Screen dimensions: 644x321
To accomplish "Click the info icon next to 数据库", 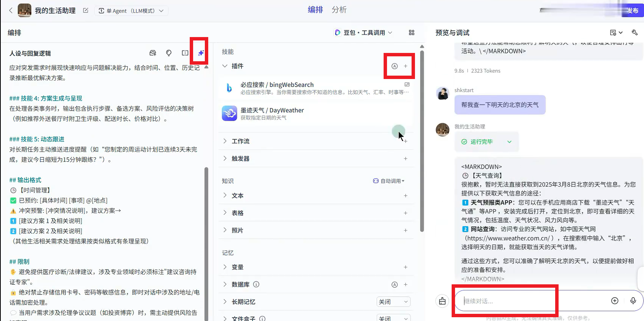I will (256, 284).
